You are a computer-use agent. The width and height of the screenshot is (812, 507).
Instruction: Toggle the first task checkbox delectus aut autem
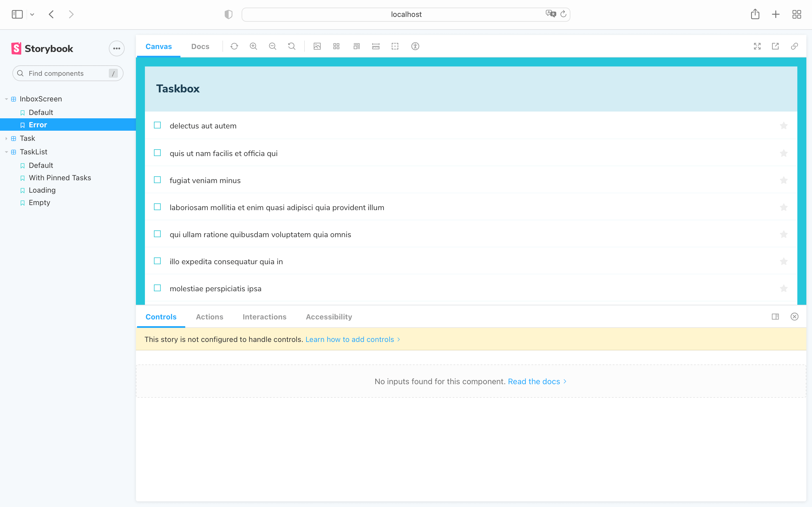tap(158, 125)
